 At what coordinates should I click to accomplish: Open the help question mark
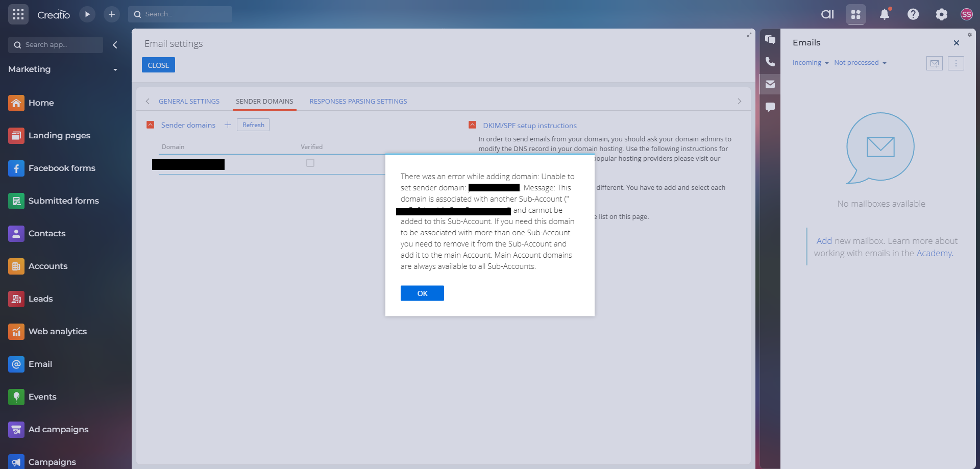913,14
